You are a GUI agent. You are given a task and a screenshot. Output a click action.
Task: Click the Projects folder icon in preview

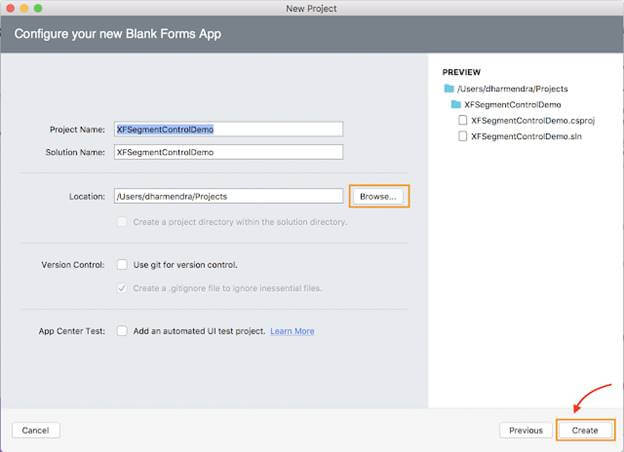(448, 89)
